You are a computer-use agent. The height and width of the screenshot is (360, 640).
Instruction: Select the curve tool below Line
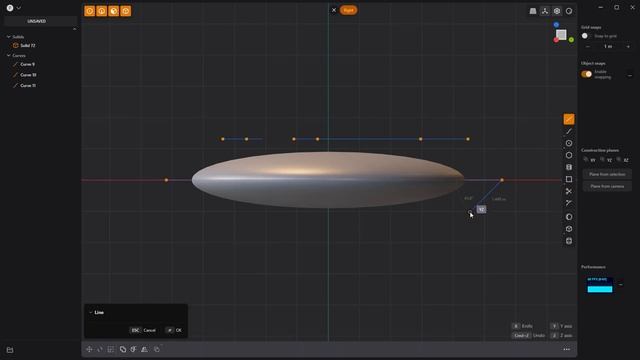[x=569, y=131]
